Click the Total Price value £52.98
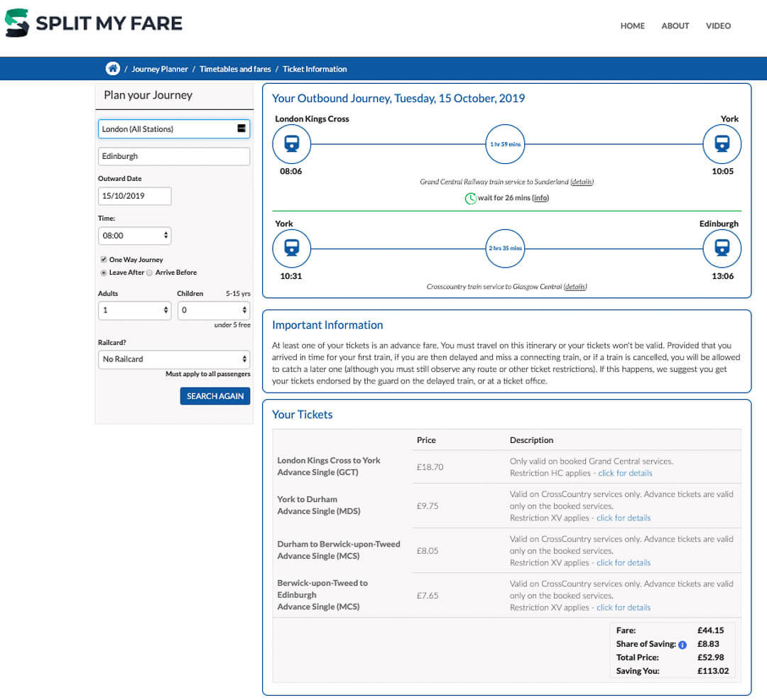This screenshot has height=700, width=767. point(710,657)
